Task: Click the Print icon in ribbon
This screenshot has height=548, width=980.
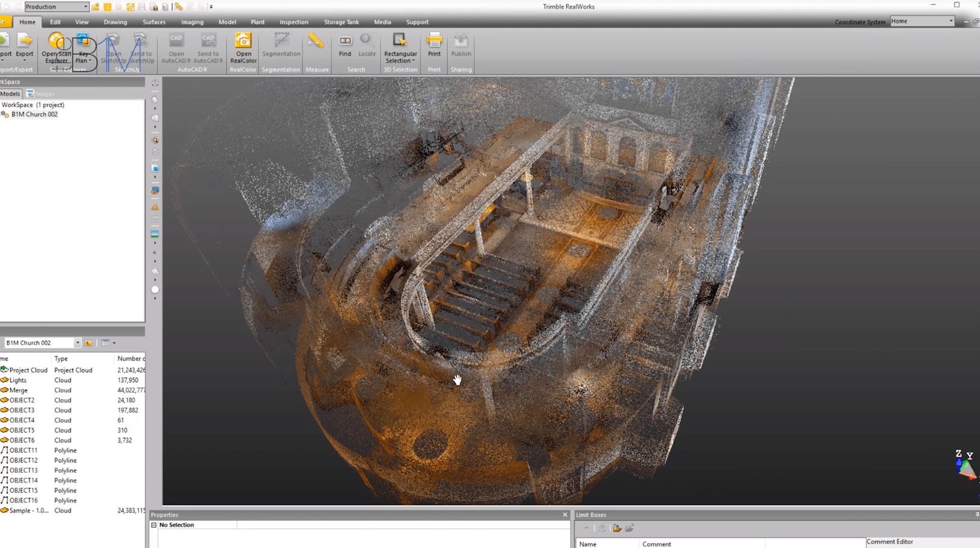Action: coord(434,46)
